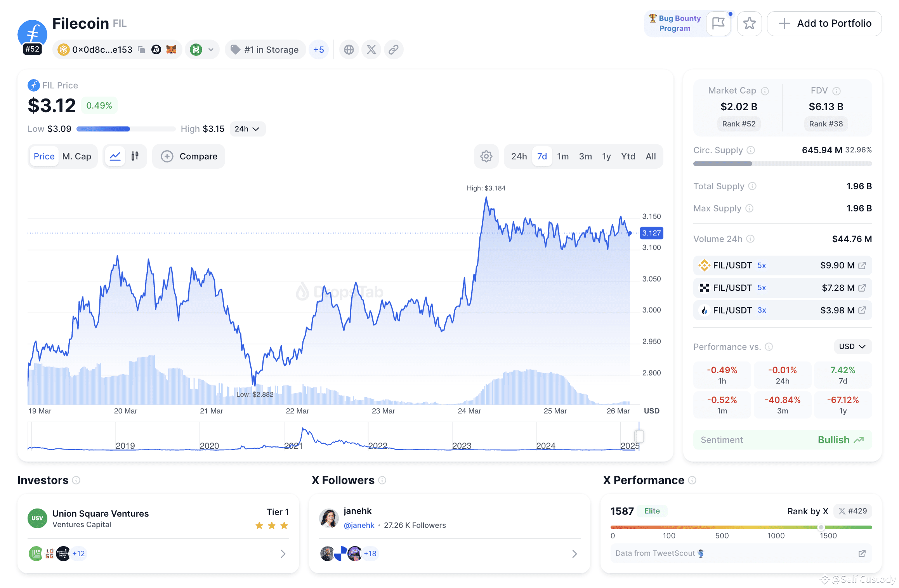Click the janehk avatar thumbnail
The height and width of the screenshot is (588, 899).
tap(329, 518)
